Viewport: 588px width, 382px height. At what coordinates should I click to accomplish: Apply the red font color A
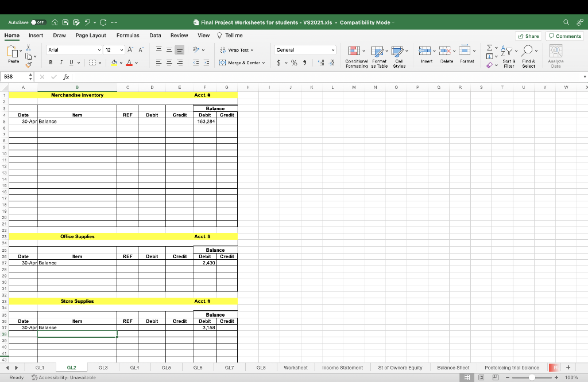[129, 63]
